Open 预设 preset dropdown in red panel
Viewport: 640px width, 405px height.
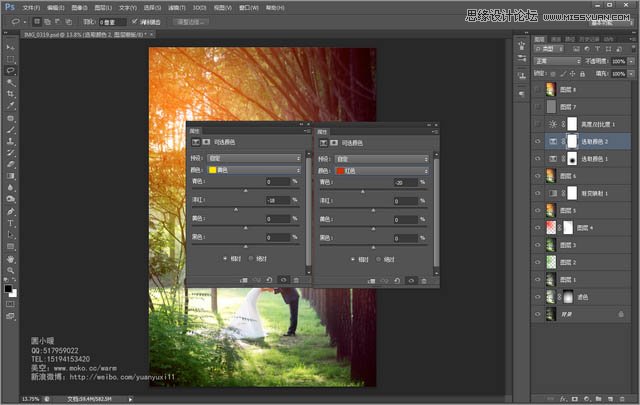click(x=382, y=159)
